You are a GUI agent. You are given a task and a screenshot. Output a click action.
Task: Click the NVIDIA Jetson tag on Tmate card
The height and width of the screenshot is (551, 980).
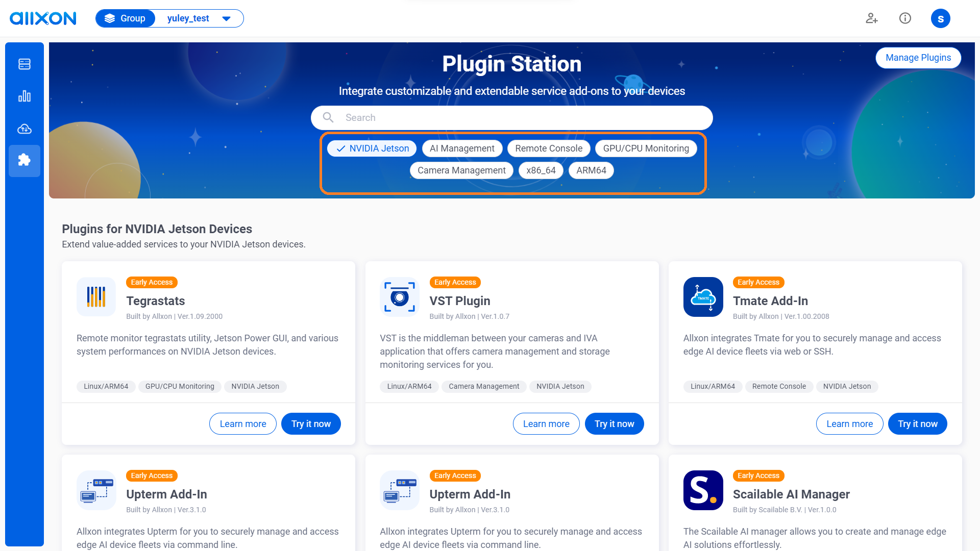pos(847,386)
